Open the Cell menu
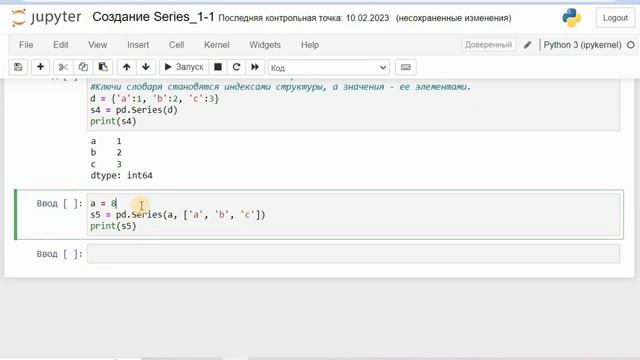The height and width of the screenshot is (360, 640). pos(177,45)
